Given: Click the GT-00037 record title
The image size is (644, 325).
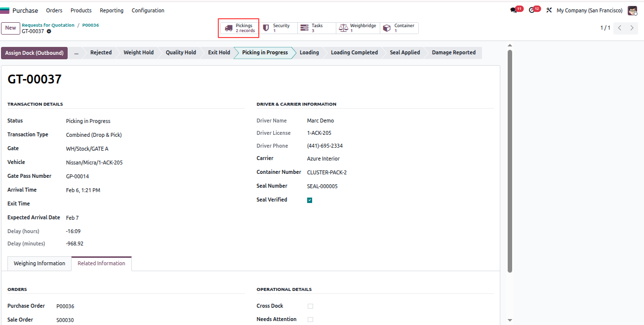Looking at the screenshot, I should coord(35,79).
